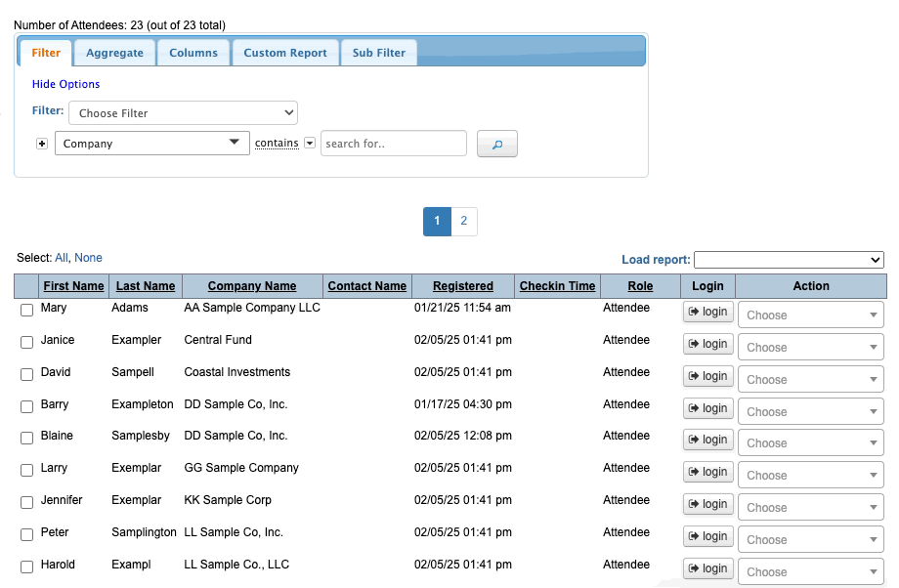Check the box for Harold Exampl
899x588 pixels.
[x=27, y=567]
